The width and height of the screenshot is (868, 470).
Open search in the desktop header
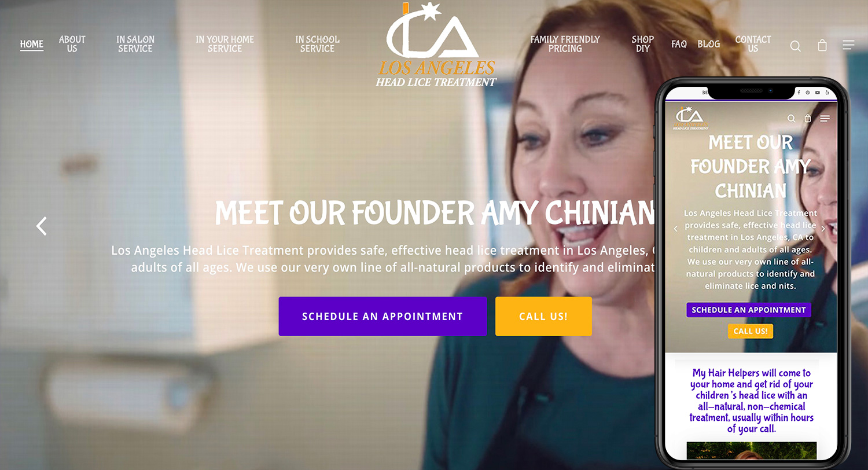(796, 46)
